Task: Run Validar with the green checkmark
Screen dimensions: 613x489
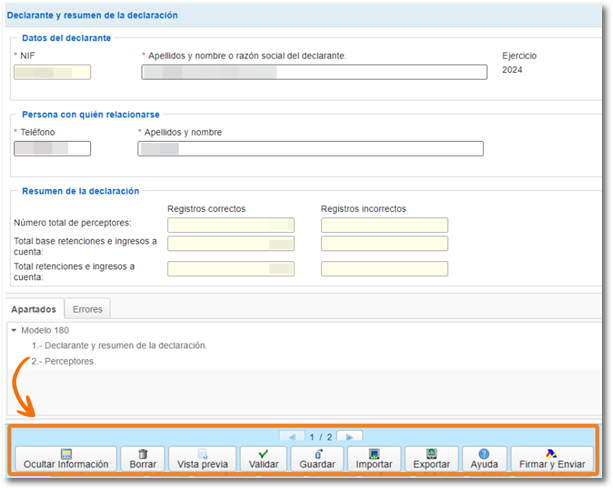Action: pos(263,459)
